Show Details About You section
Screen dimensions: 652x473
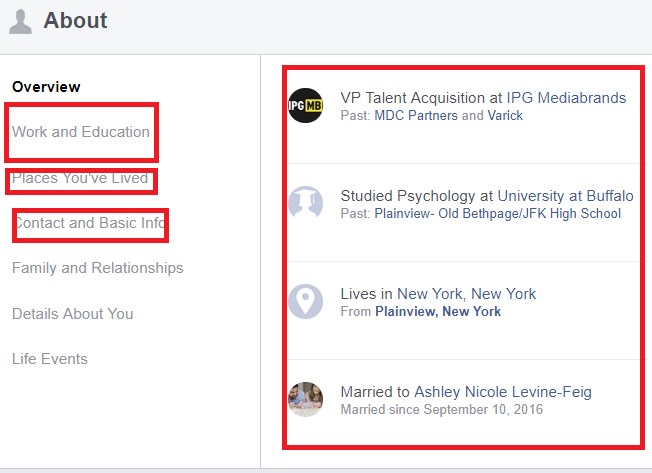point(72,314)
